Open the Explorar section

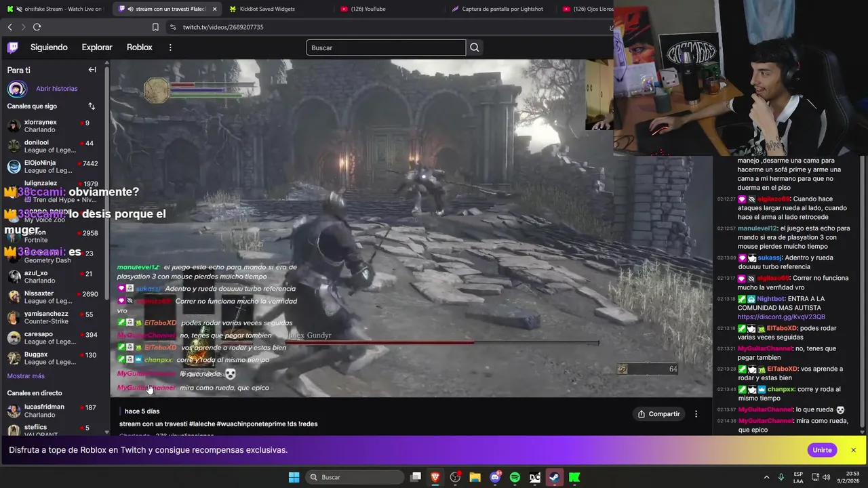coord(97,47)
